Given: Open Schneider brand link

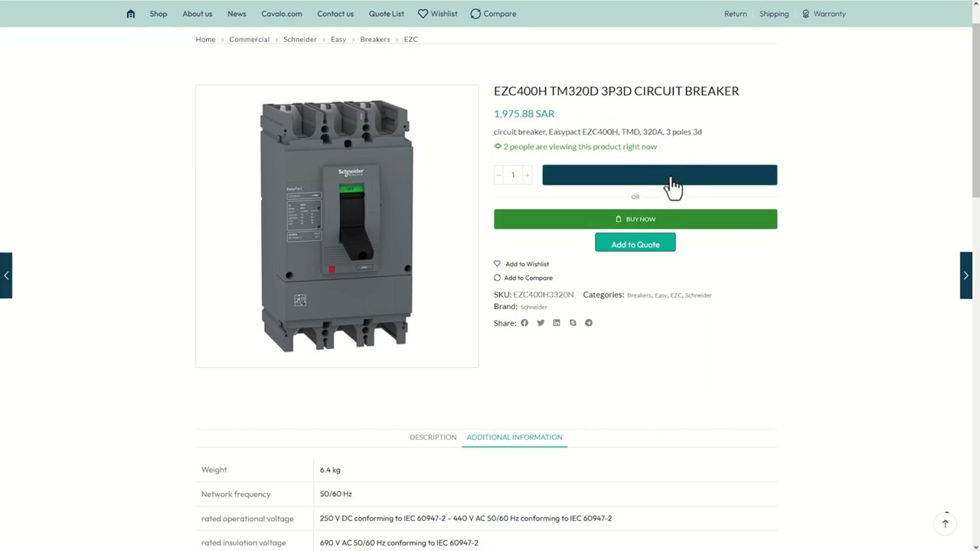Looking at the screenshot, I should click(534, 307).
